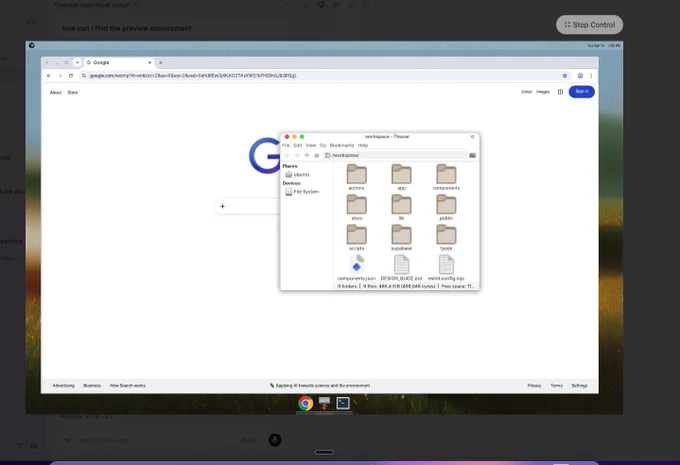Open Chrome three-dot menu
The image size is (680, 465).
tap(591, 75)
